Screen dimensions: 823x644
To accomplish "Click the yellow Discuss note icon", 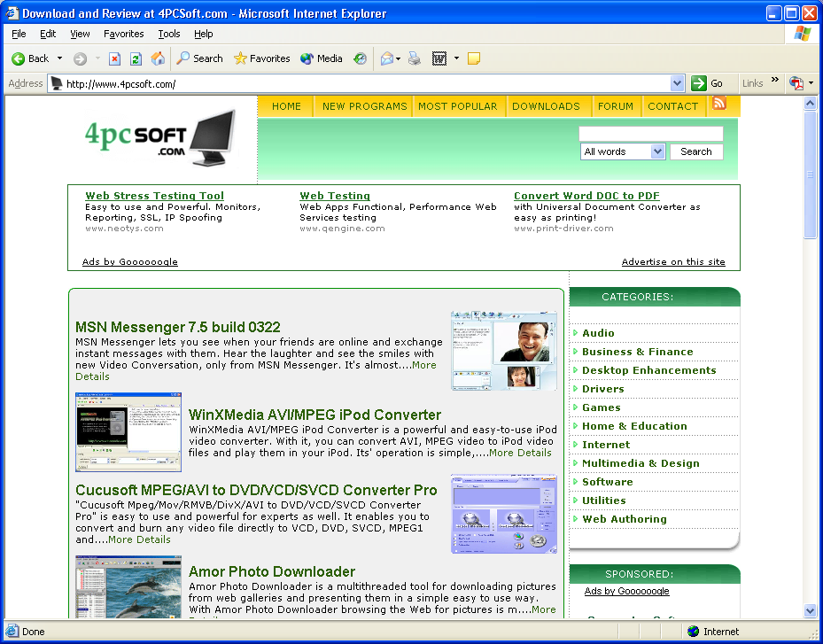I will (473, 58).
